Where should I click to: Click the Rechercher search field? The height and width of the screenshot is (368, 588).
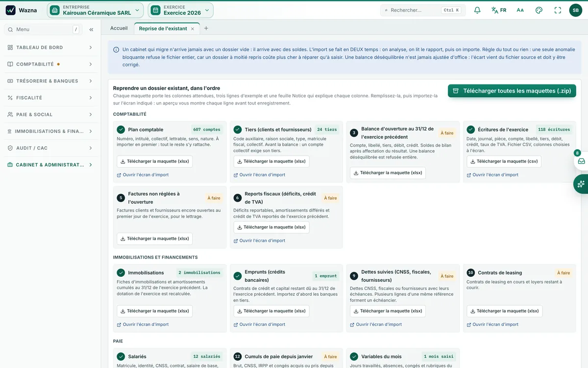(x=423, y=10)
